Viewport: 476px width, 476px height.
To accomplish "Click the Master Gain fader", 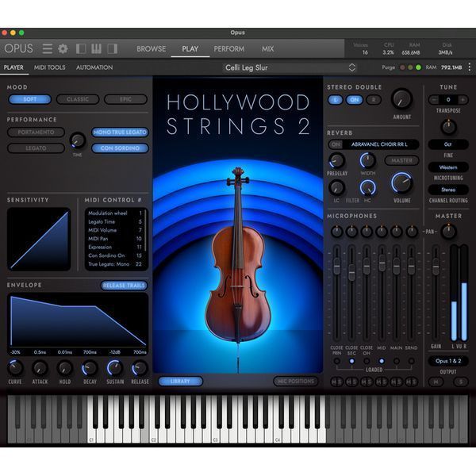I will coord(436,267).
